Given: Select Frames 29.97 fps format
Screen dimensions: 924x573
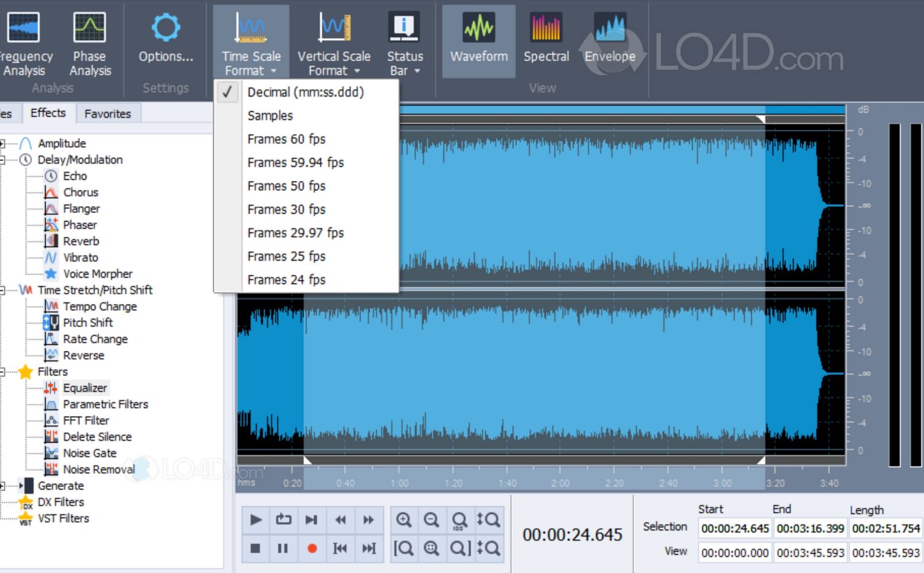Looking at the screenshot, I should 296,233.
